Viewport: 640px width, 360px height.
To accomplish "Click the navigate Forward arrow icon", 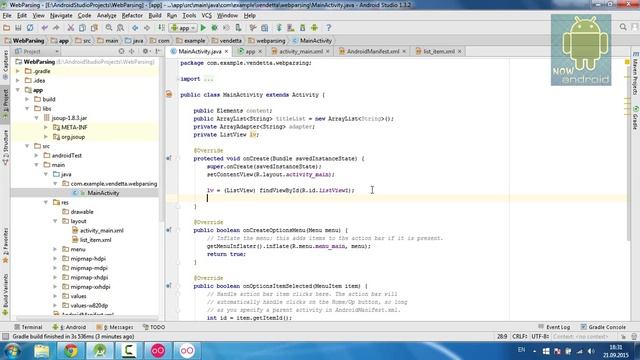I will (x=147, y=28).
